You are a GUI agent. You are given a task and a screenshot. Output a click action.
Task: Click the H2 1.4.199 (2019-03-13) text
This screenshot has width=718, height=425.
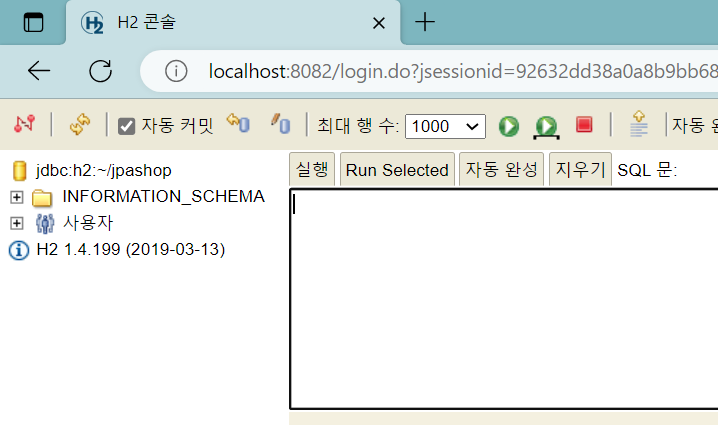(x=131, y=250)
